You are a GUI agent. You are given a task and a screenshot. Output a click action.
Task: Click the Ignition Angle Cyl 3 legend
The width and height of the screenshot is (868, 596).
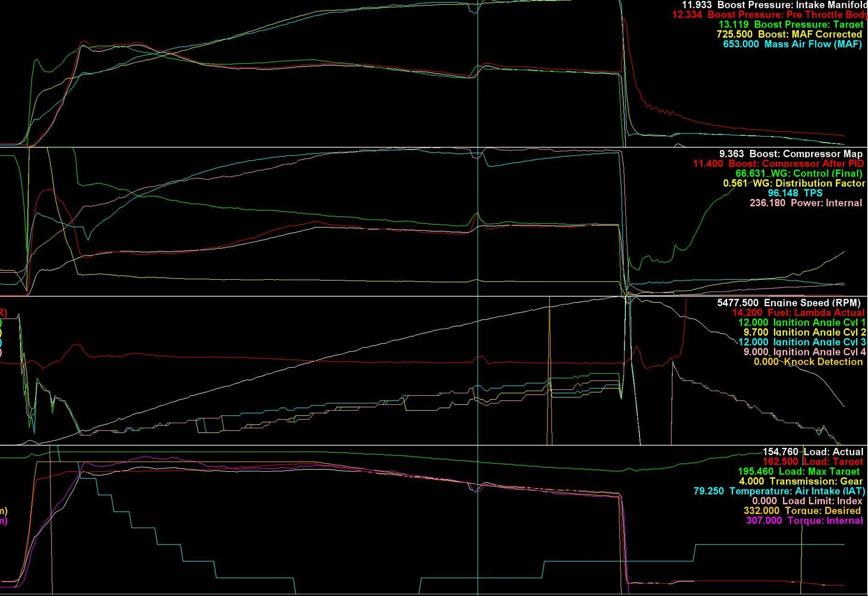801,342
